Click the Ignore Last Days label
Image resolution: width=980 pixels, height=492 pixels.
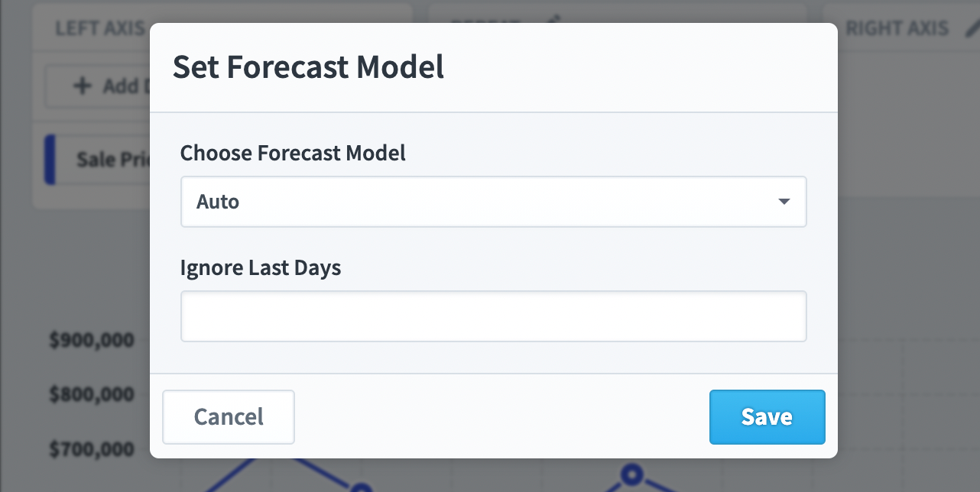(261, 268)
